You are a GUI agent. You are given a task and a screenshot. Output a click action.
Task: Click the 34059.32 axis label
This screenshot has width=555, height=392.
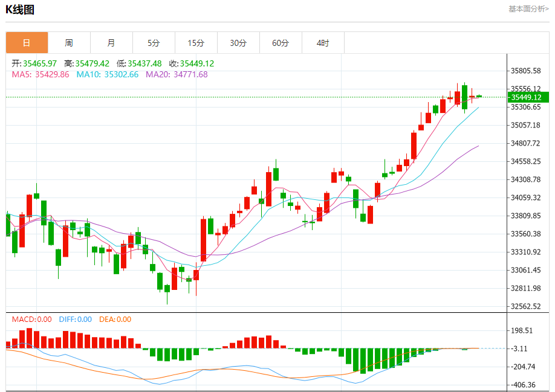tap(525, 198)
